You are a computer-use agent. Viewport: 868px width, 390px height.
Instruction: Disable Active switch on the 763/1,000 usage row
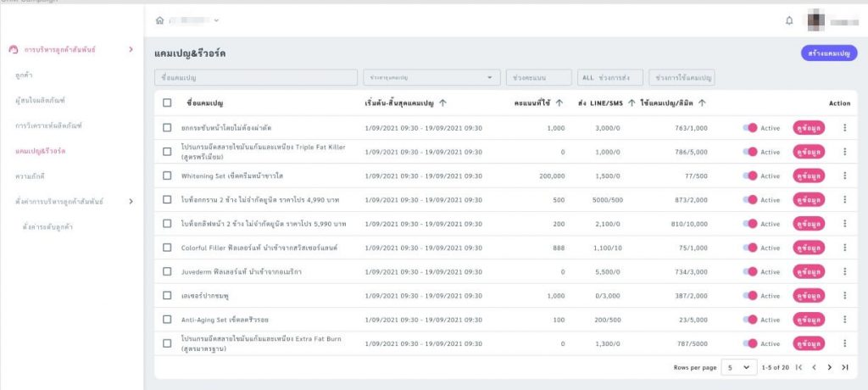pos(750,128)
